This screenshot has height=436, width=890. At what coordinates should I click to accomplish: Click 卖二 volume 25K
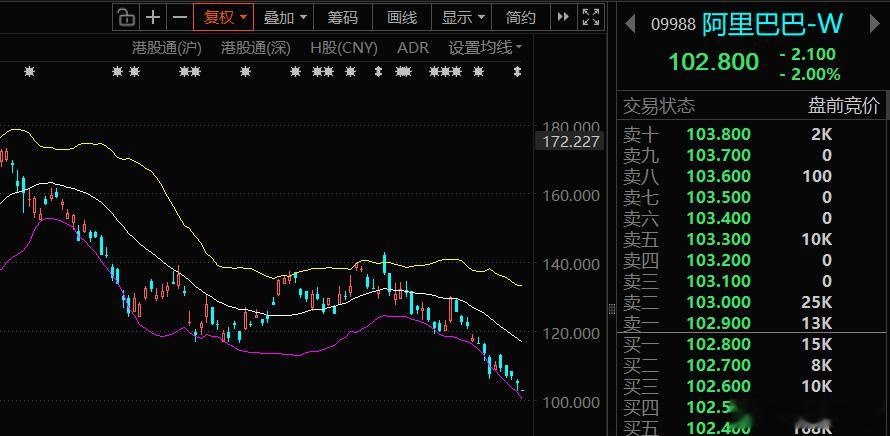click(x=816, y=303)
